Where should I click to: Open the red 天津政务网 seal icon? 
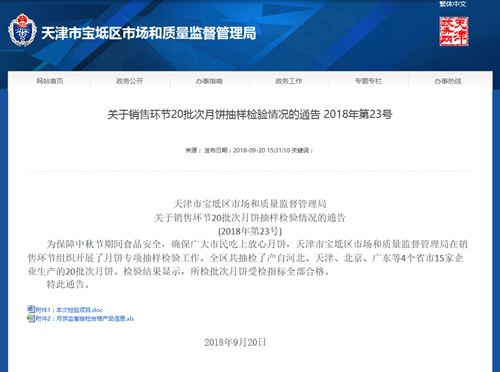454,31
